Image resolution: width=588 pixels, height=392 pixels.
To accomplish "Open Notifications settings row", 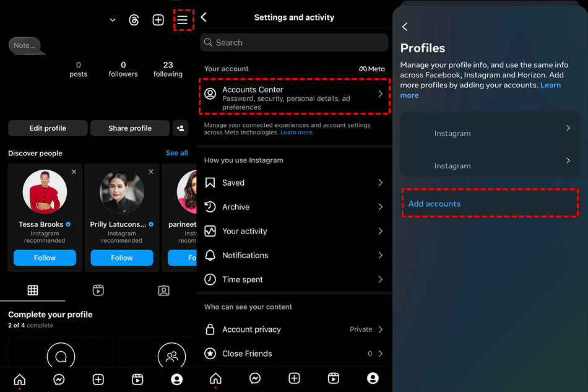I will click(x=295, y=255).
